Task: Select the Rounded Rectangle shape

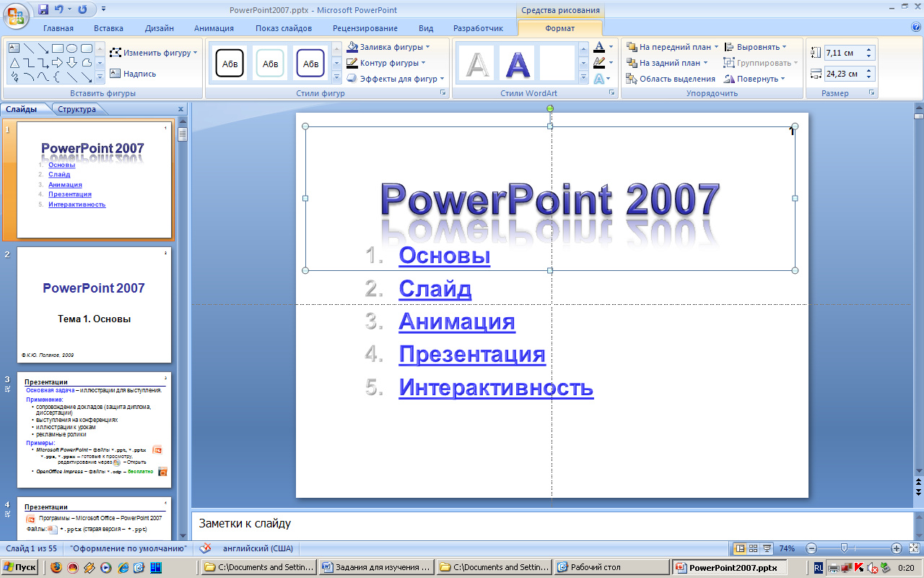Action: coord(86,48)
